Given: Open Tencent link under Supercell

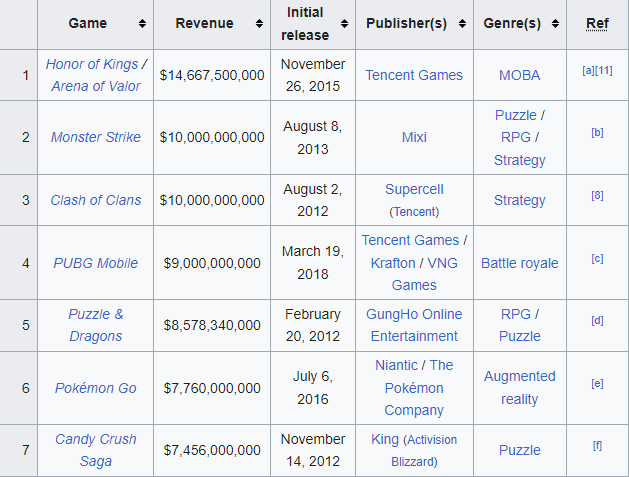Looking at the screenshot, I should point(414,212).
